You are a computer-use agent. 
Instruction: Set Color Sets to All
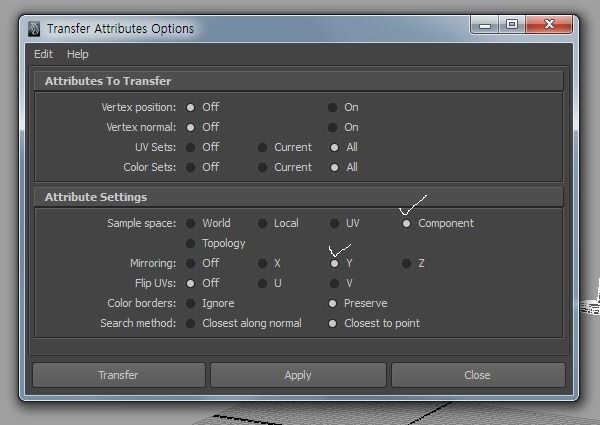[334, 167]
